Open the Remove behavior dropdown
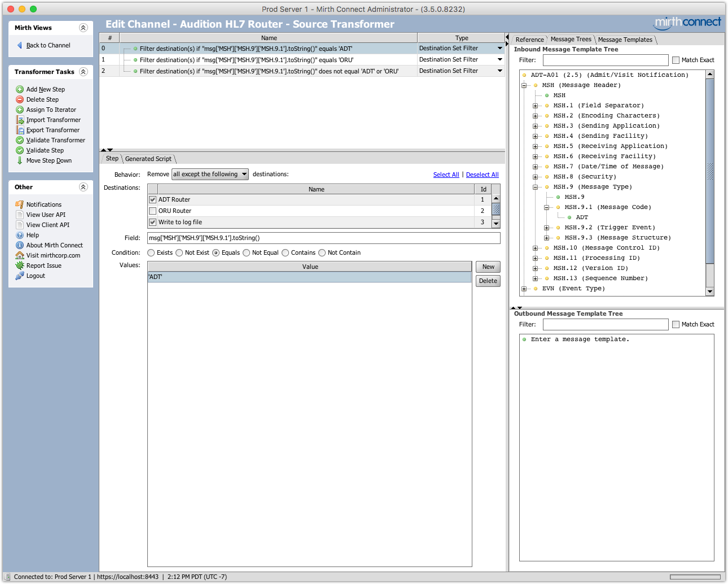 click(210, 174)
